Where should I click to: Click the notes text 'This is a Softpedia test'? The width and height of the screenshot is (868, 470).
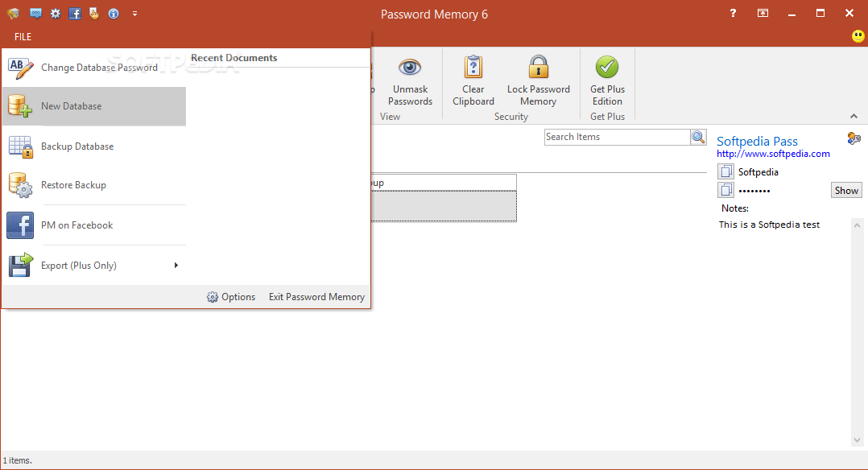click(769, 225)
